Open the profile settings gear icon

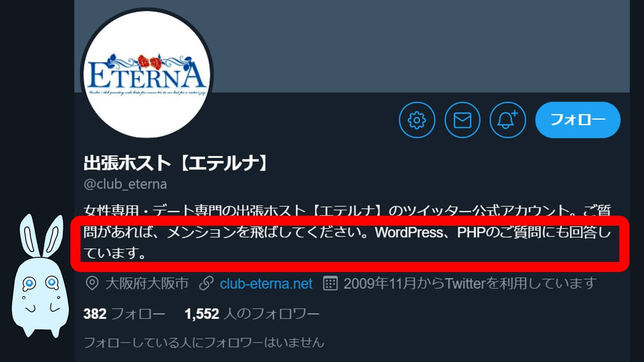coord(417,120)
